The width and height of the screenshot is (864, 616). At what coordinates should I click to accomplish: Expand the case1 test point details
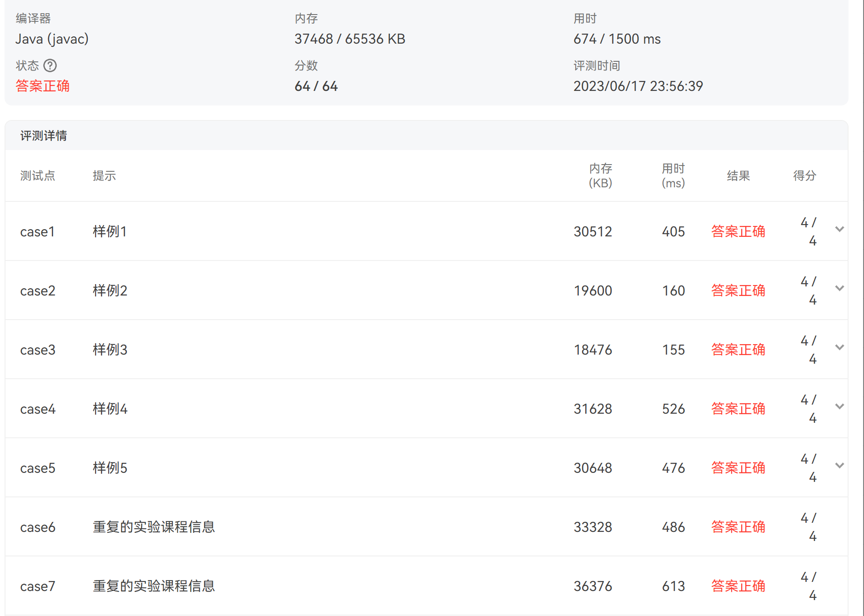coord(839,229)
